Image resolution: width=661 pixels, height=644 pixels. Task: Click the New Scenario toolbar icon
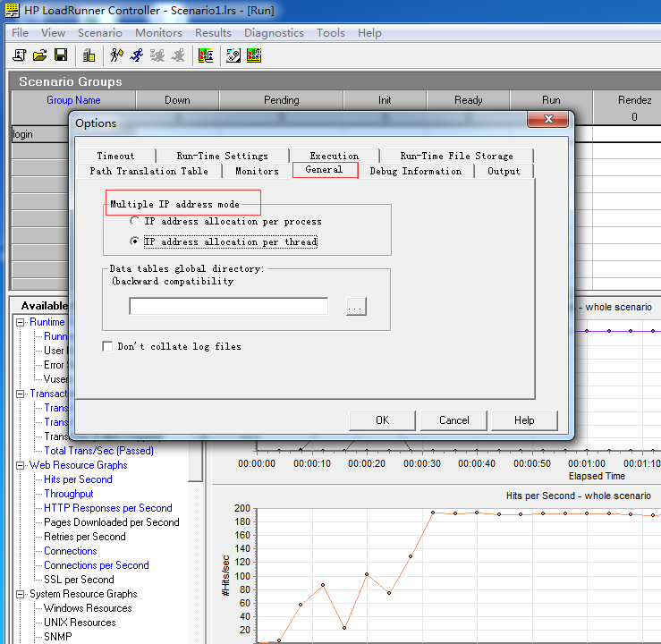(19, 55)
